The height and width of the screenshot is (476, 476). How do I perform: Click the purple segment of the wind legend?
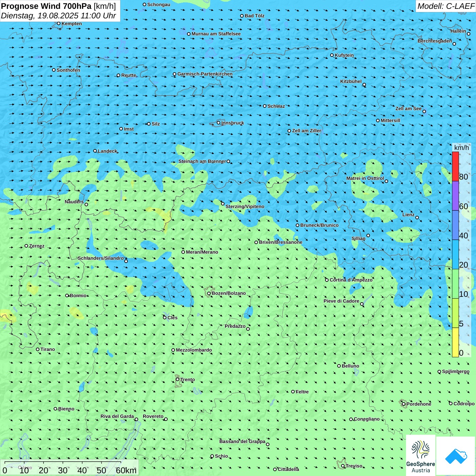click(x=455, y=196)
